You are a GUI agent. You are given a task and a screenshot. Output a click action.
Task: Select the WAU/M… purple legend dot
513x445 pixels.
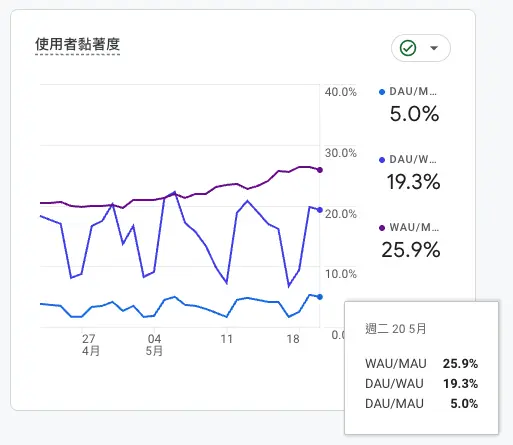(382, 228)
